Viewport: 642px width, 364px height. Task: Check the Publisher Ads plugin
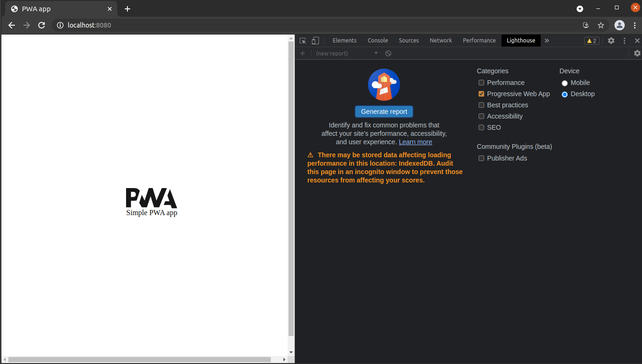(x=481, y=158)
